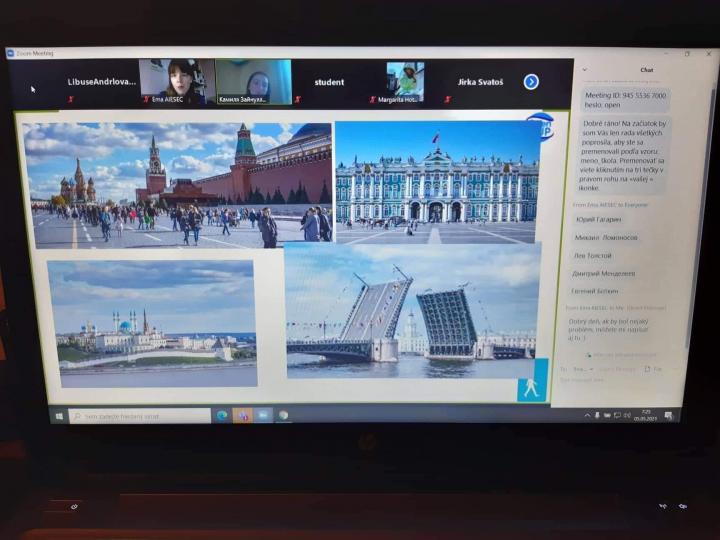Collapse the Chat panel using its chevron
Image resolution: width=720 pixels, height=540 pixels.
point(585,70)
